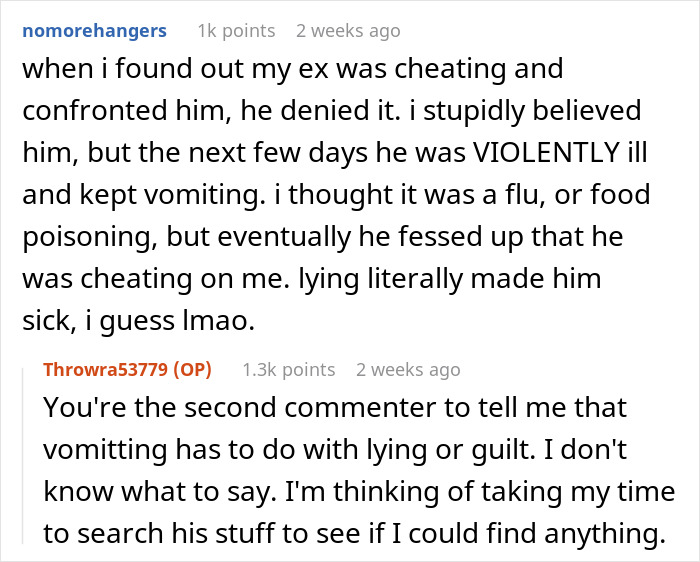This screenshot has height=562, width=700.
Task: Click the reply line starting 'know what to say'
Action: click(x=359, y=491)
